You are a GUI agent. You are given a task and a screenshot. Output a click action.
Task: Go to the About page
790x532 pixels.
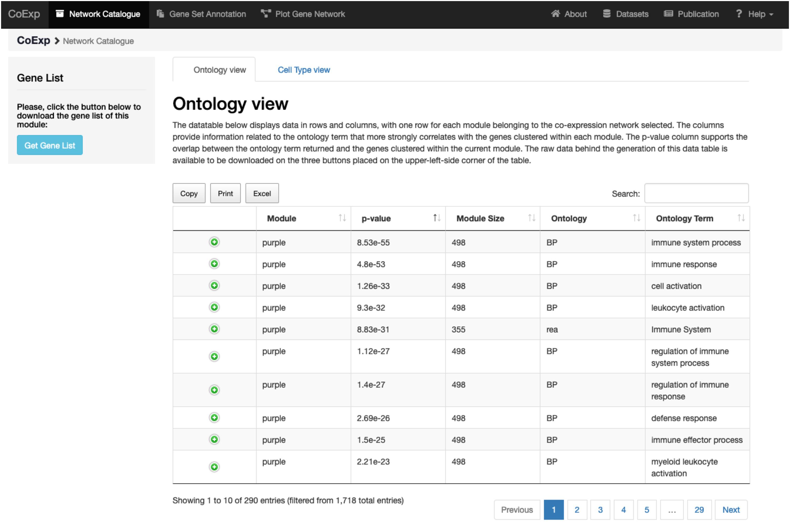(x=569, y=14)
